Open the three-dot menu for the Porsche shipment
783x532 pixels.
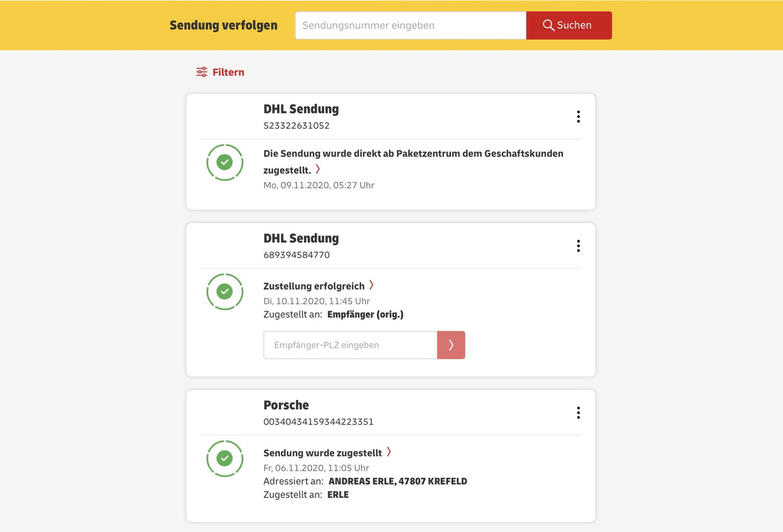coord(578,413)
